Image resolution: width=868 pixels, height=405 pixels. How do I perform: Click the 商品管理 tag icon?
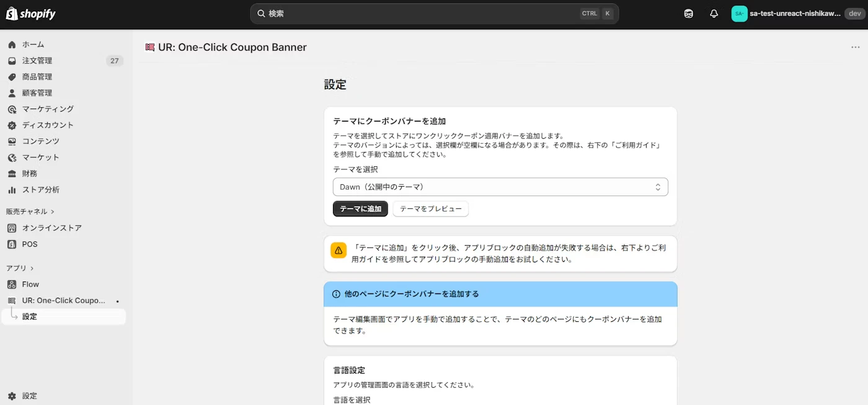coord(12,77)
